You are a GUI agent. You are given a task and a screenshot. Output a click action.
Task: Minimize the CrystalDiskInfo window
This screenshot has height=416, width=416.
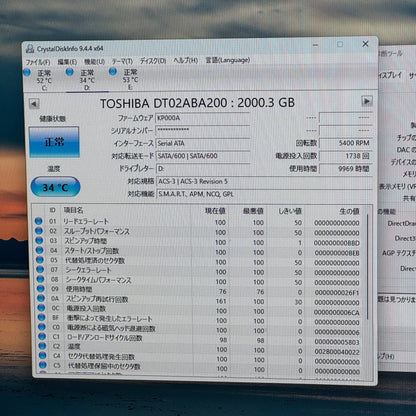(x=316, y=45)
